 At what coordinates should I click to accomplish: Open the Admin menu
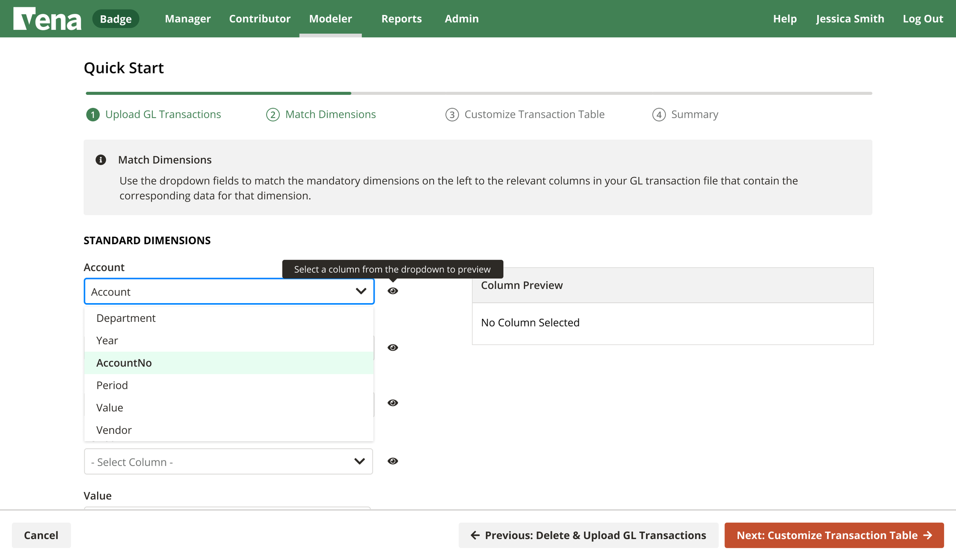click(x=462, y=18)
